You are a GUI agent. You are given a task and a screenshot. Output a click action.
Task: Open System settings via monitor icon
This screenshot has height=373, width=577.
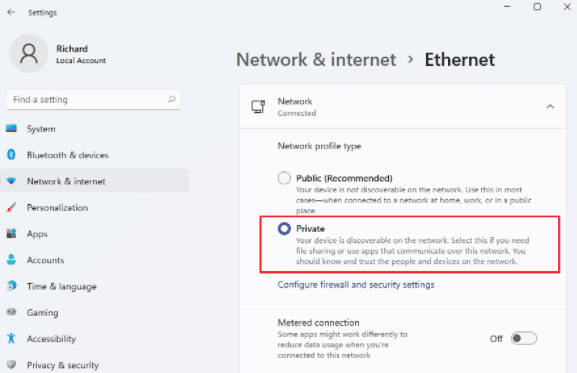(x=11, y=128)
